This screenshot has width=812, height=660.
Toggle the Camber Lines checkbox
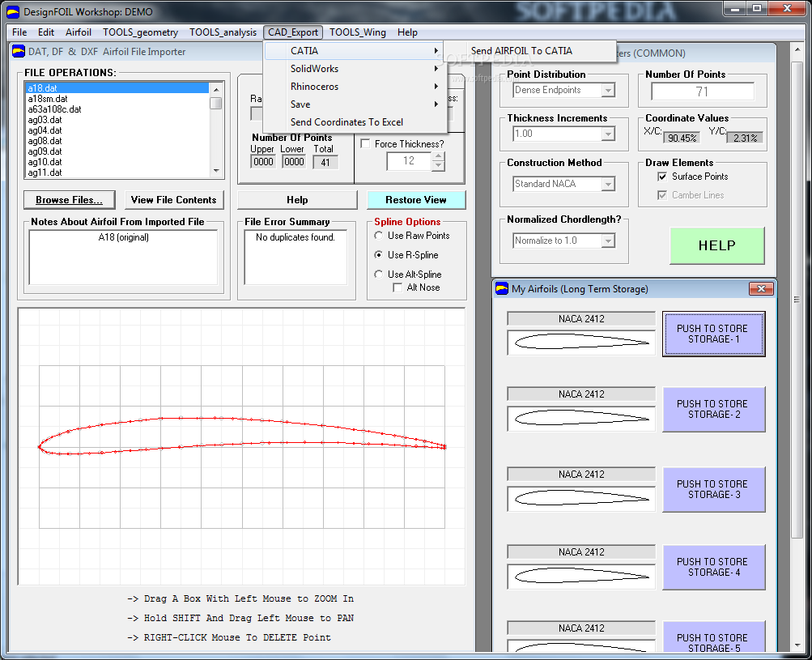point(661,195)
